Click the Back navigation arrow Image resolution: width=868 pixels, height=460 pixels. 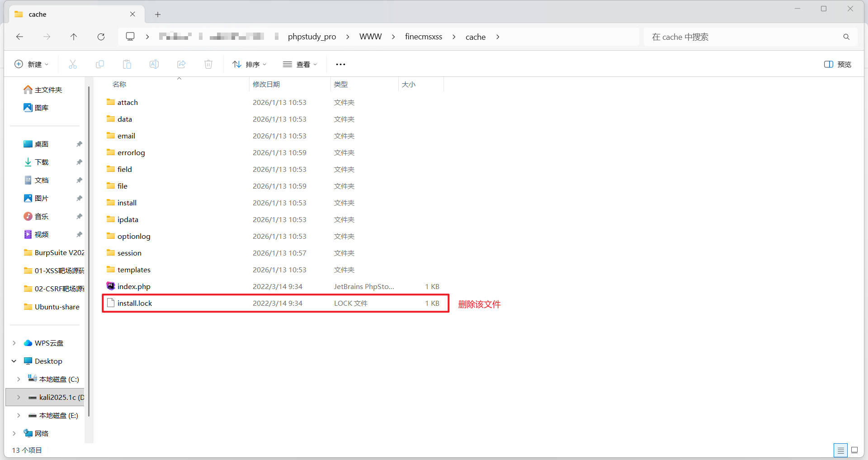pyautogui.click(x=19, y=37)
